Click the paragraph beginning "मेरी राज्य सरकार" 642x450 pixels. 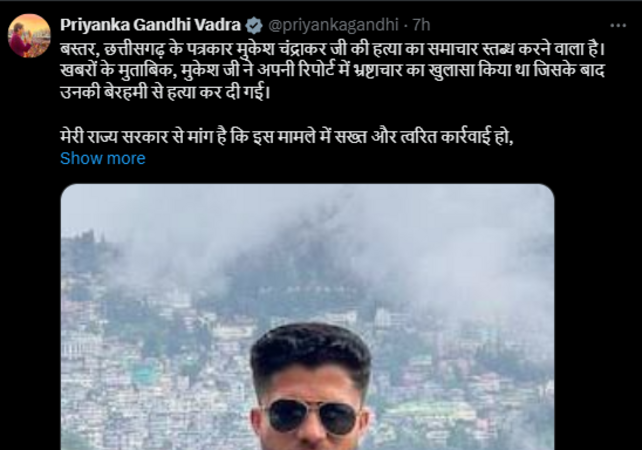point(287,136)
